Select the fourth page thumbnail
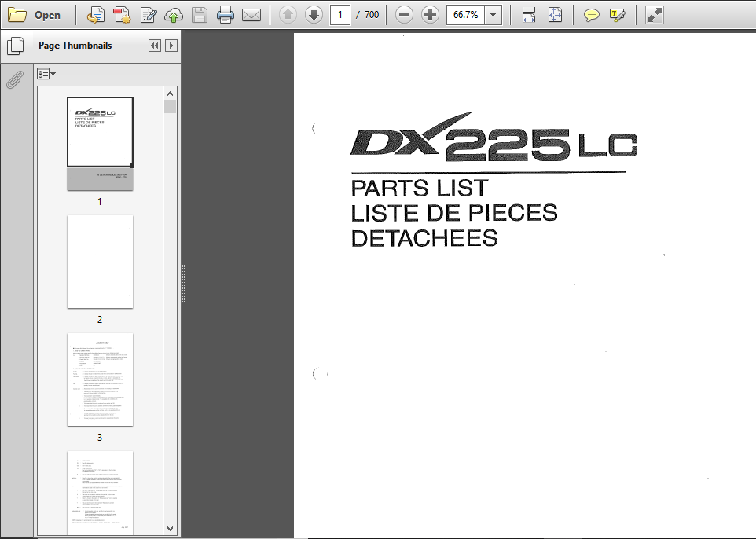756x539 pixels. [x=100, y=493]
